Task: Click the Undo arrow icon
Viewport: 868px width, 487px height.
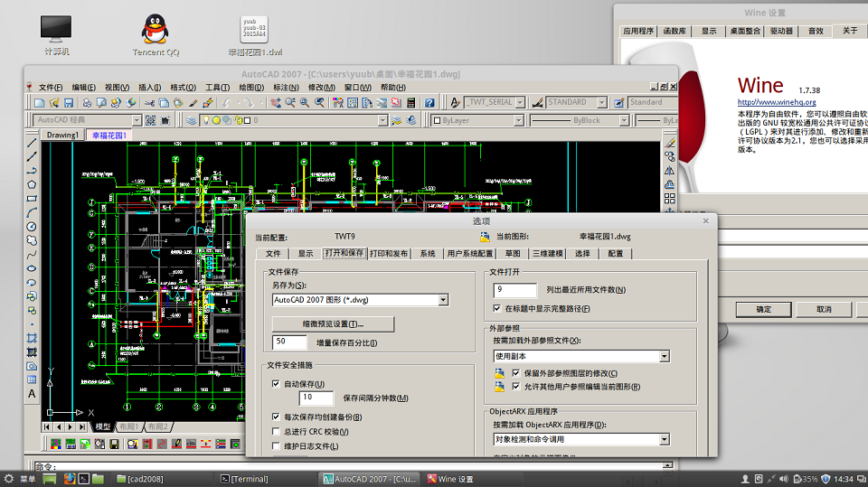Action: (227, 103)
